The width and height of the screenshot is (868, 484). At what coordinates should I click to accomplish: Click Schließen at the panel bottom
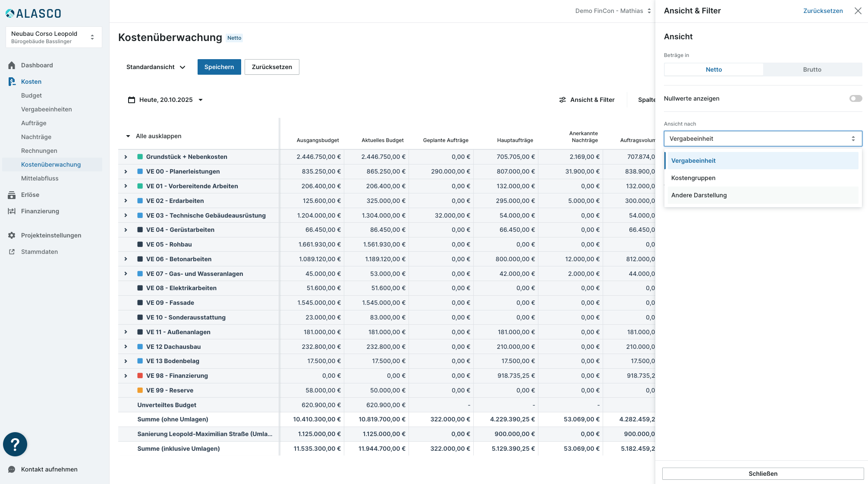[x=763, y=474]
